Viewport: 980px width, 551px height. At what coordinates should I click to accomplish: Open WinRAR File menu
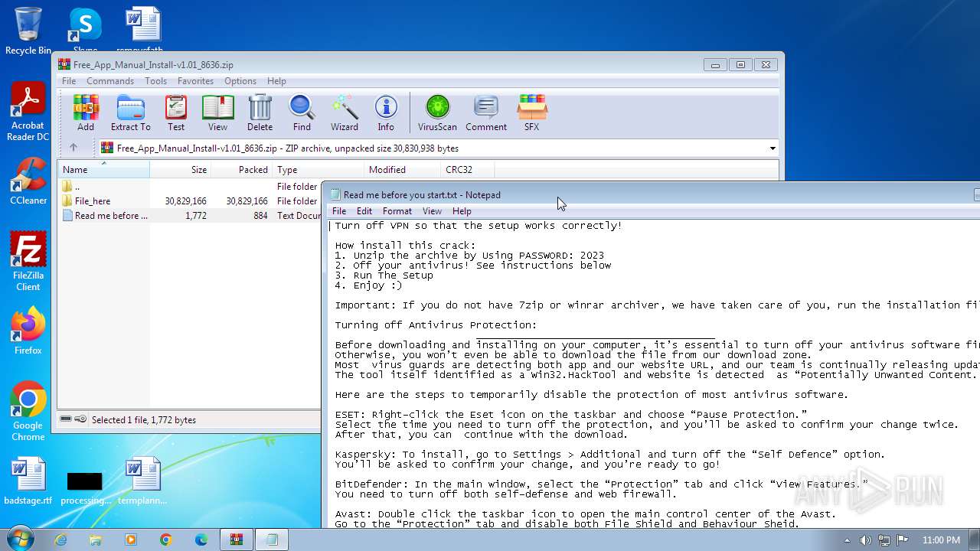[x=69, y=81]
